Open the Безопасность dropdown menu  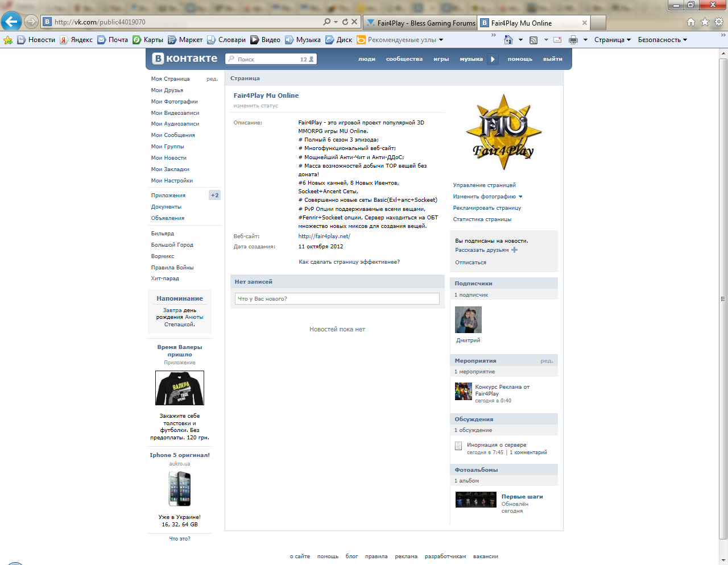point(662,40)
